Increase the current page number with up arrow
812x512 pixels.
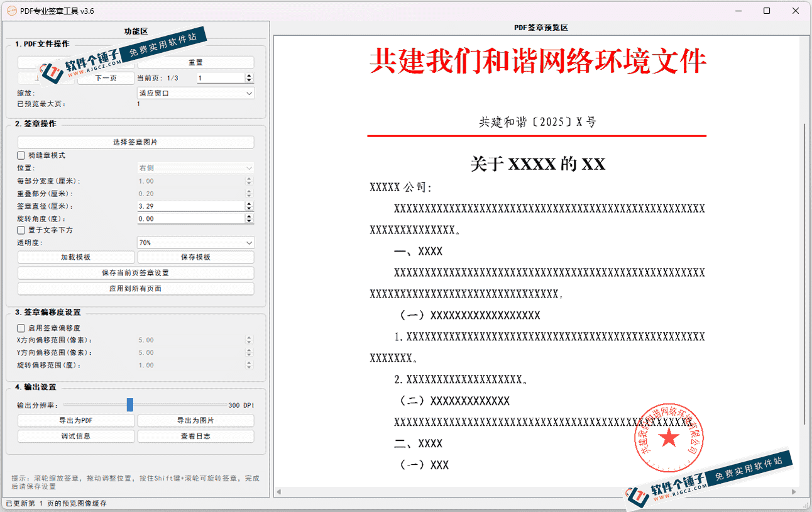(x=250, y=75)
